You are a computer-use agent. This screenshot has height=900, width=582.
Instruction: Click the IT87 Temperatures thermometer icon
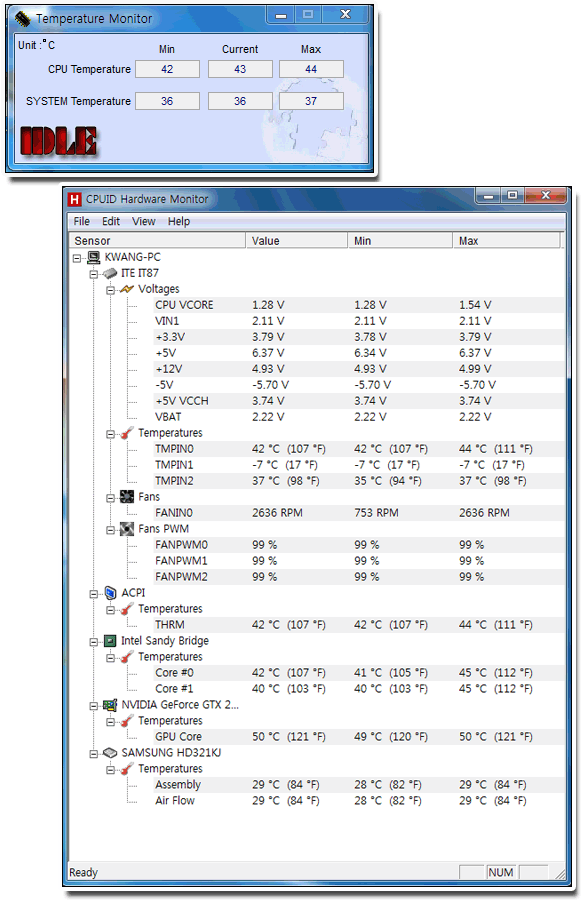(x=127, y=433)
